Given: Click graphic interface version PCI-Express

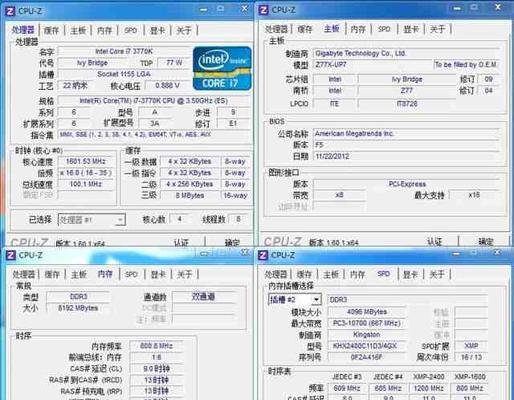Looking at the screenshot, I should click(407, 184).
